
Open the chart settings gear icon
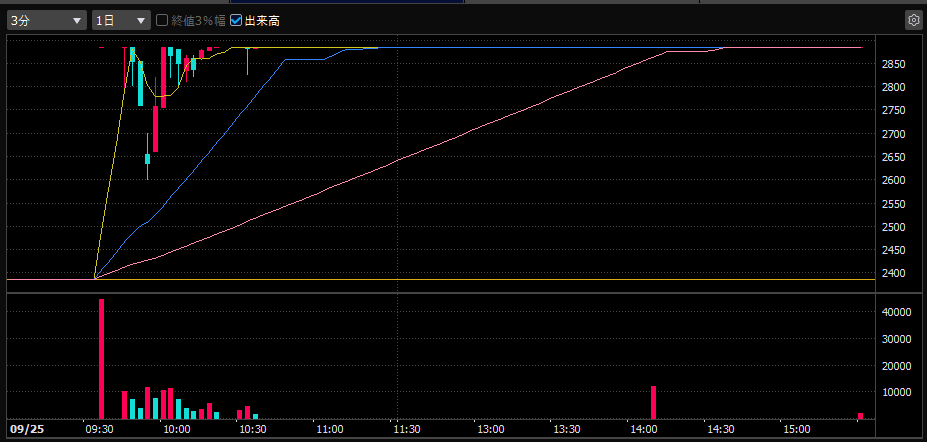pos(913,20)
